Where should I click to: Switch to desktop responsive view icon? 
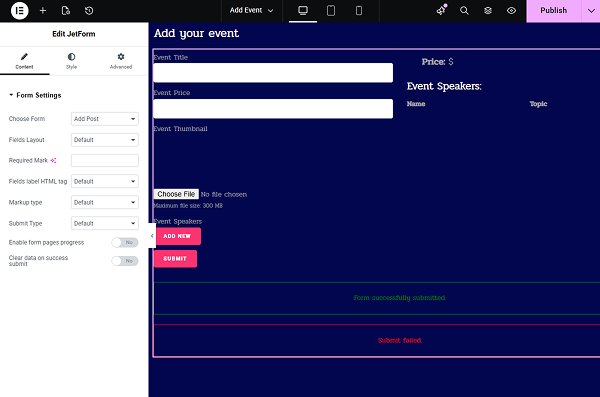[303, 10]
